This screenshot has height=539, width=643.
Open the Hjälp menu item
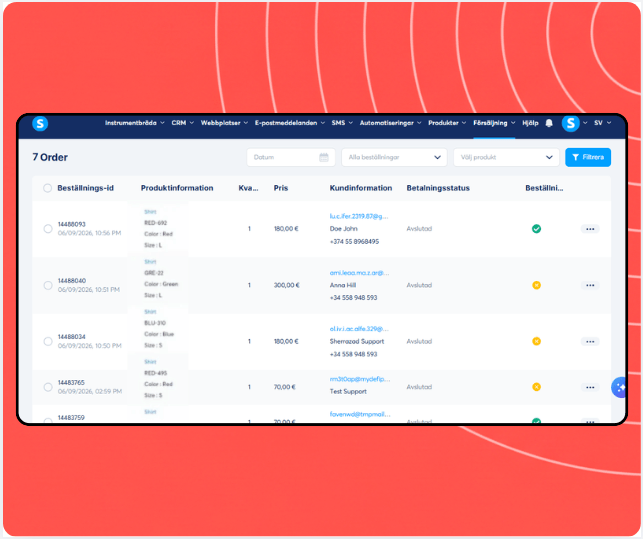click(x=530, y=123)
